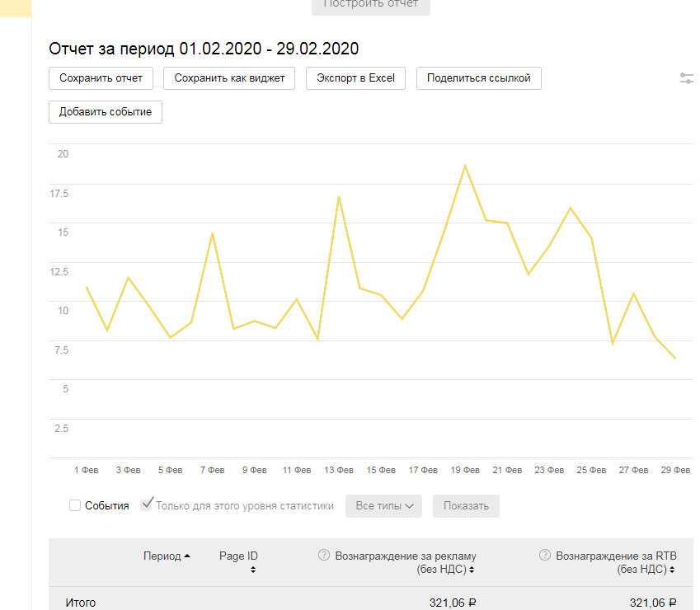Expand the 'Все типы' dropdown
Viewport: 700px width, 610px height.
[x=383, y=506]
